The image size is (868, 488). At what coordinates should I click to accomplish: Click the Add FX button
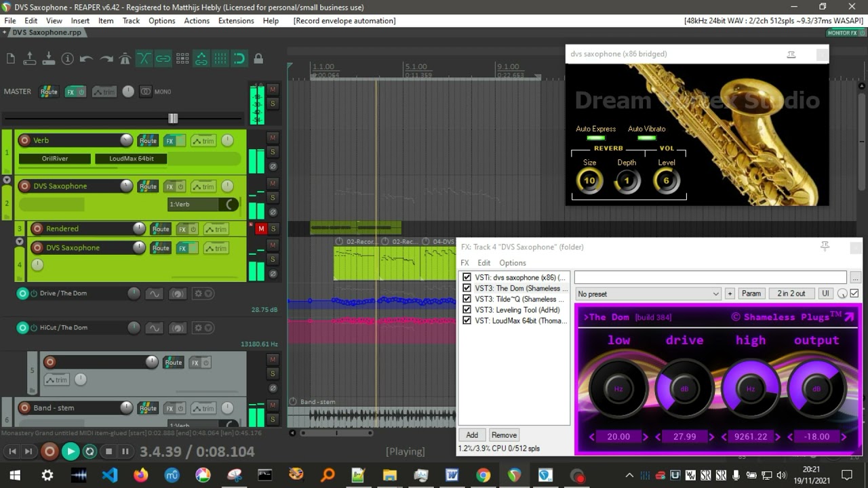[472, 435]
